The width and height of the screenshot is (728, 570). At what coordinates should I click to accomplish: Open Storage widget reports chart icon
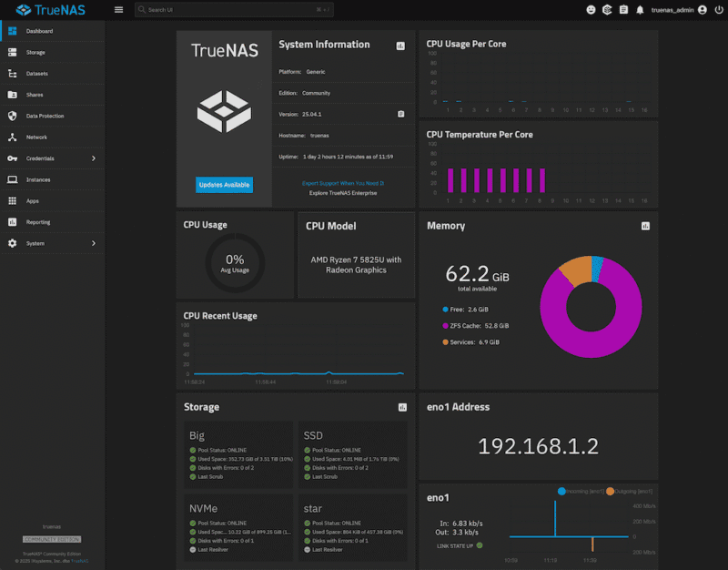point(402,407)
